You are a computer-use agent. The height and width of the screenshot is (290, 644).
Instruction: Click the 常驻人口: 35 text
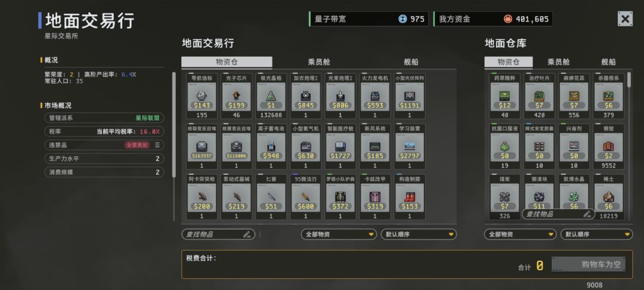click(64, 81)
